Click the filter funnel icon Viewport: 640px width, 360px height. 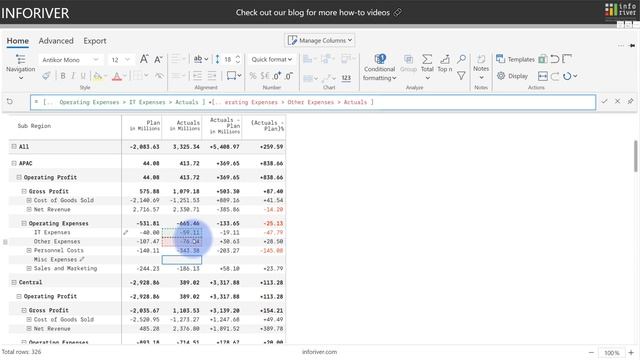pos(461,76)
